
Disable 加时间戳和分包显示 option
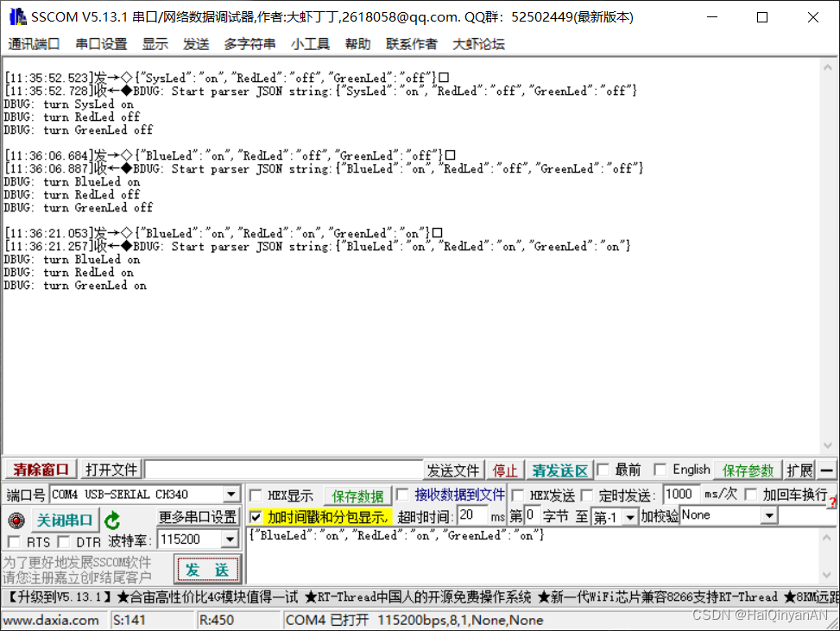[256, 514]
